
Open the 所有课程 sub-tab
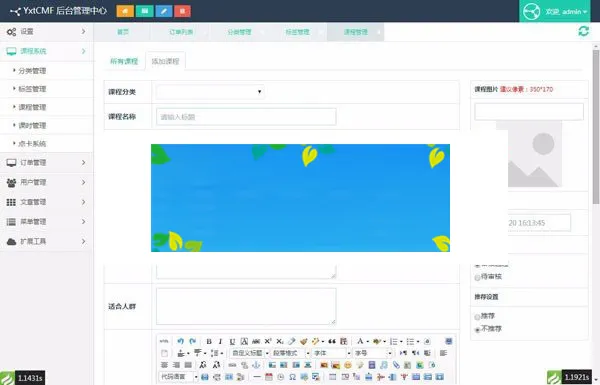124,61
